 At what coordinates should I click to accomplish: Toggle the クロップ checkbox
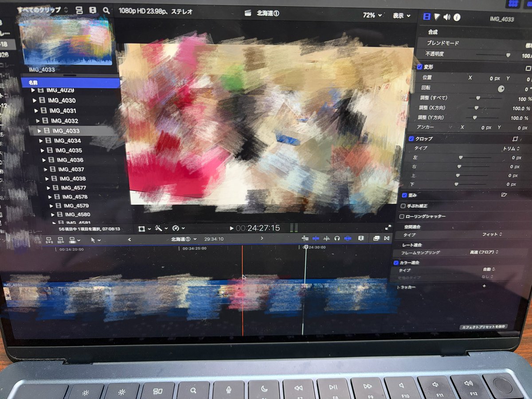pos(411,138)
